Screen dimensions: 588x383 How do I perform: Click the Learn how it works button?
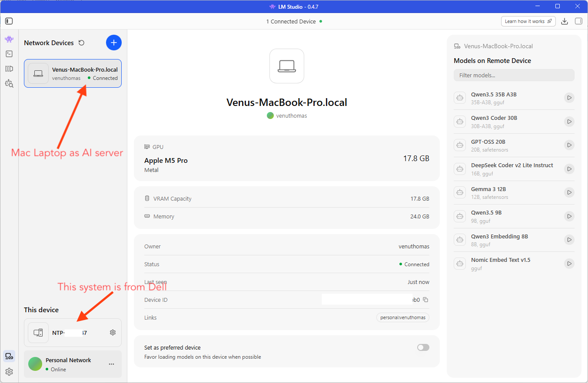click(x=528, y=21)
